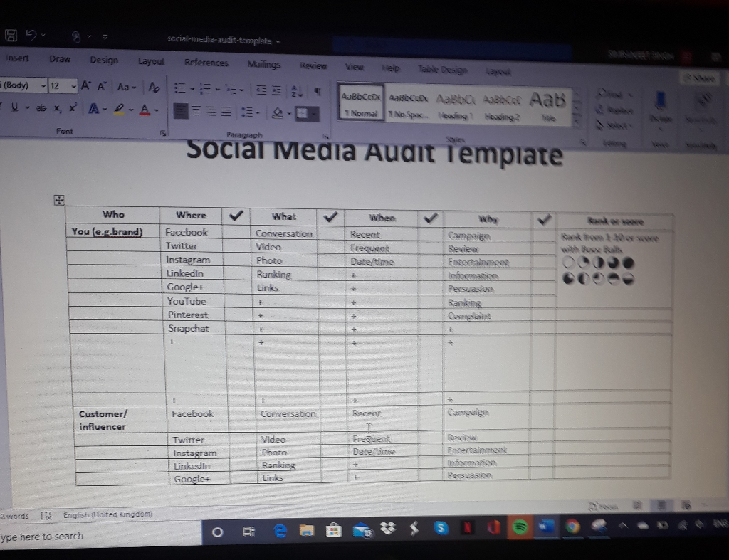Click the YouTube table cell
Viewport: 729px width, 560px height.
(192, 301)
